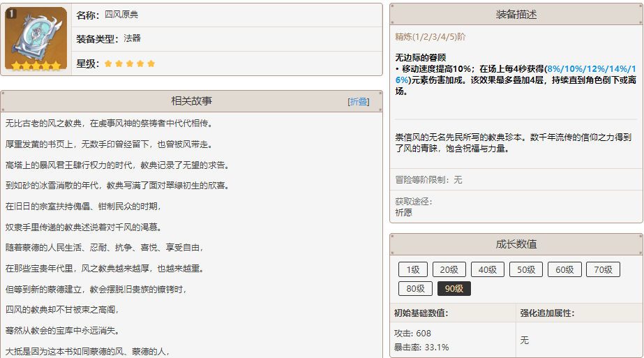This screenshot has width=644, height=358.
Task: Click the acquisition method 祈愿
Action: tap(404, 213)
